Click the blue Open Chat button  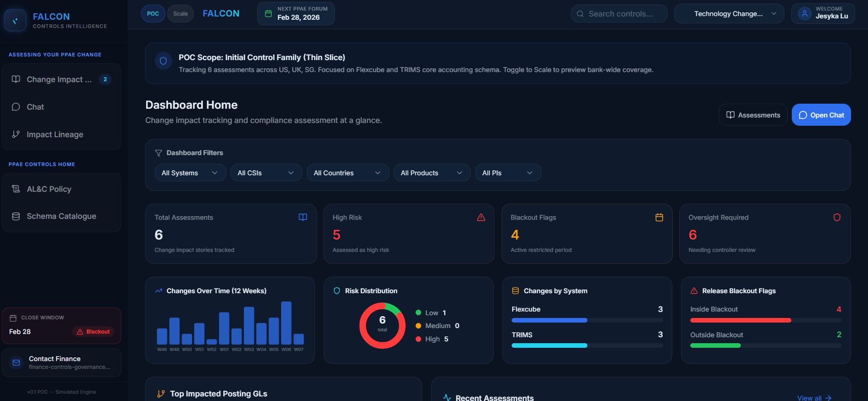[821, 115]
